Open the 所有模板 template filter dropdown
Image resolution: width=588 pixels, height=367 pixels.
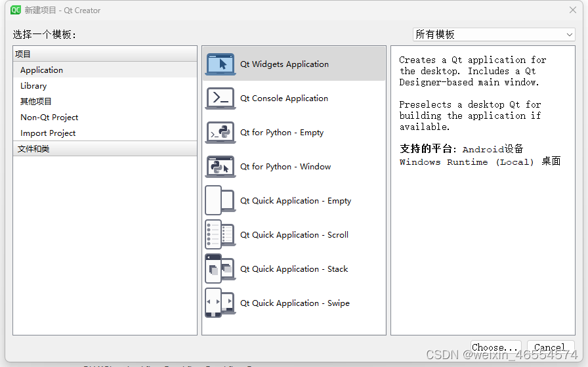(x=494, y=35)
